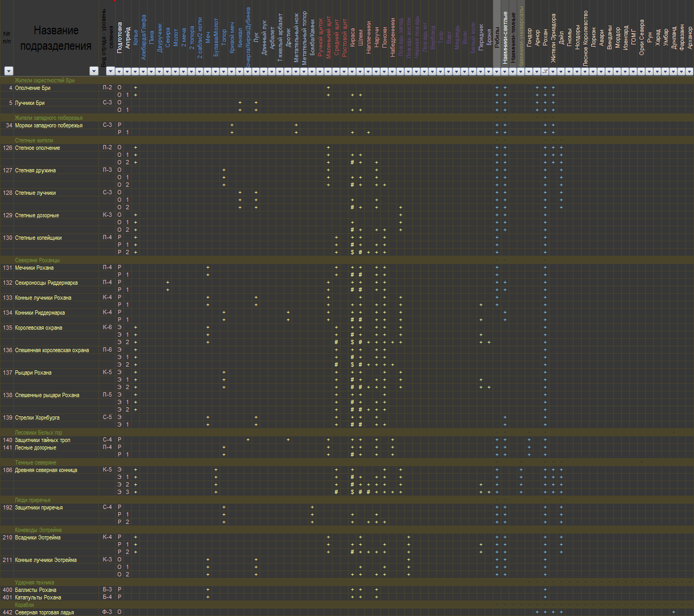Open filter dropdown under Меч column
The height and width of the screenshot is (616, 694).
pos(207,71)
